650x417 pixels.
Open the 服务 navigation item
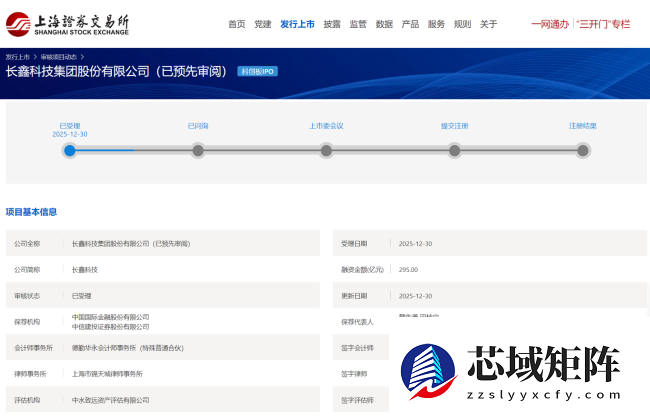436,24
